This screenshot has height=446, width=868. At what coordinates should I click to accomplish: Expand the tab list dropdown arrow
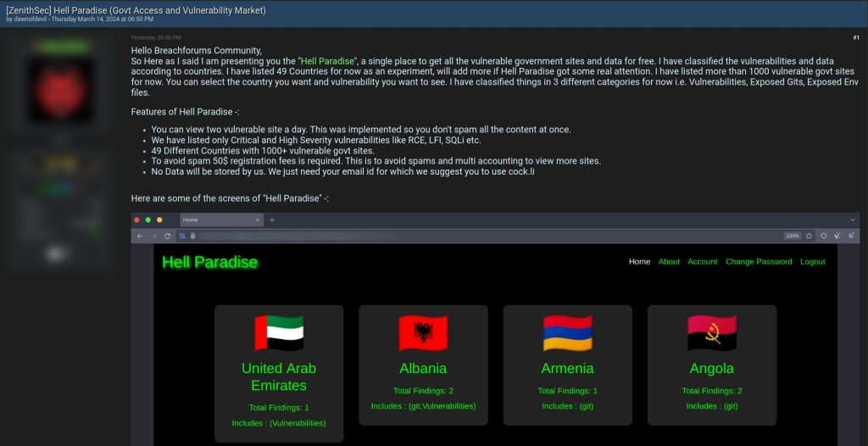coord(852,220)
